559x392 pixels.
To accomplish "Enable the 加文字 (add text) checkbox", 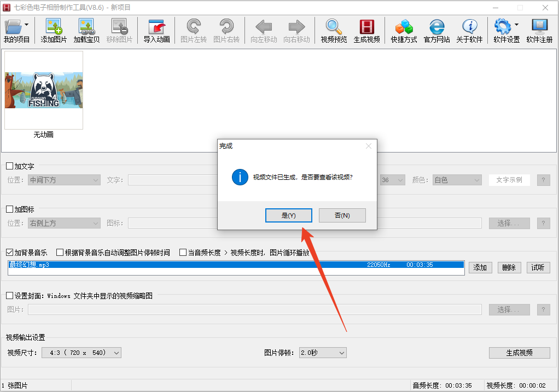I will tap(10, 166).
